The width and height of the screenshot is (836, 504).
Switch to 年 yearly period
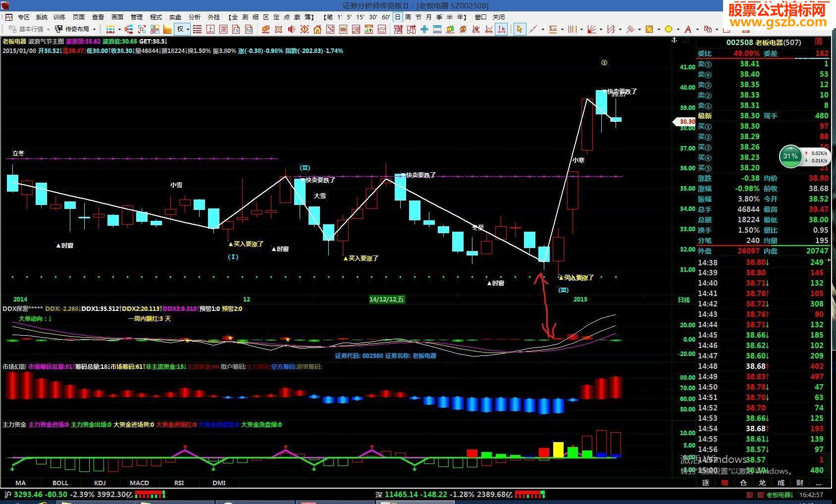coord(460,17)
